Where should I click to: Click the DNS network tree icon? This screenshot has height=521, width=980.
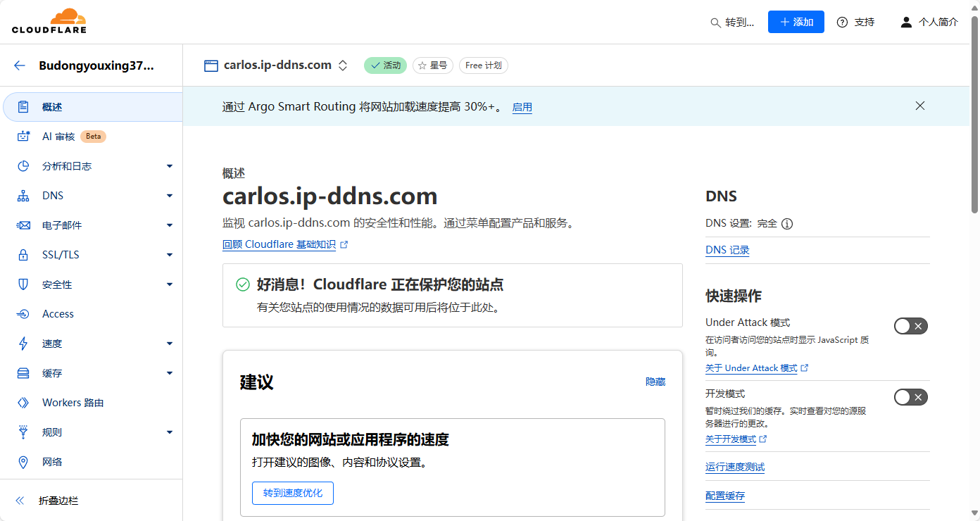pos(23,196)
